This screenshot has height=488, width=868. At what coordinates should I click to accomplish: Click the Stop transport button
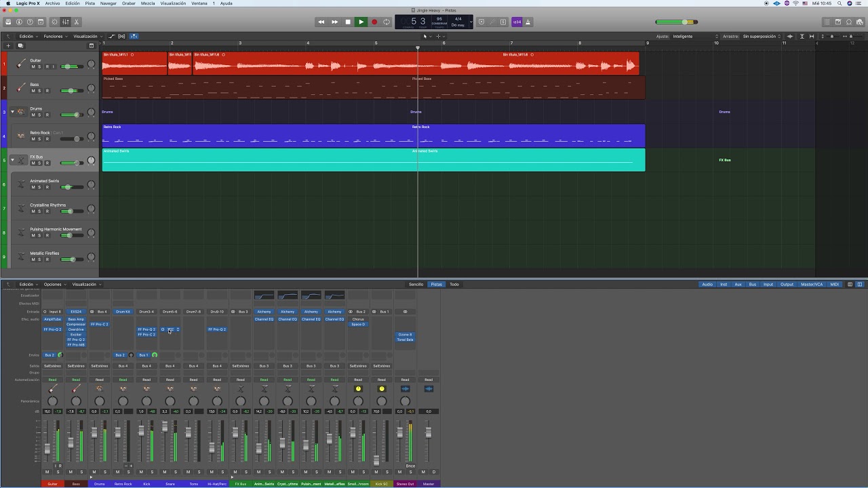coord(348,22)
